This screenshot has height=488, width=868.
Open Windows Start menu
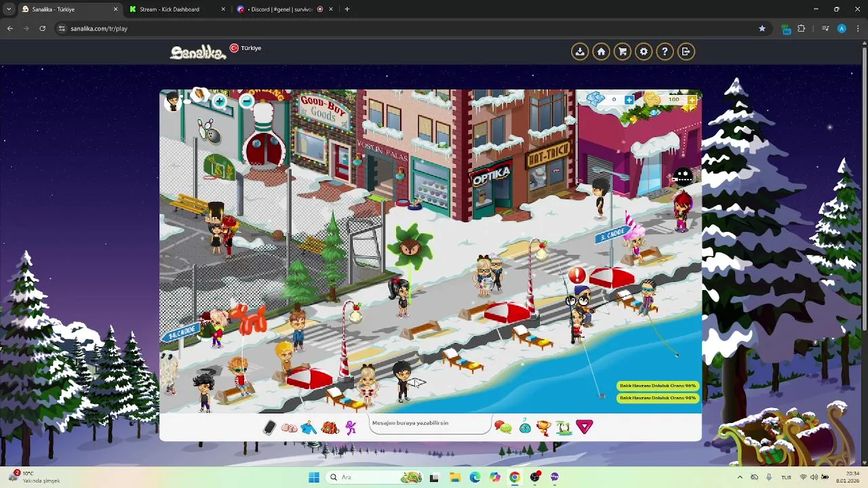pos(313,477)
